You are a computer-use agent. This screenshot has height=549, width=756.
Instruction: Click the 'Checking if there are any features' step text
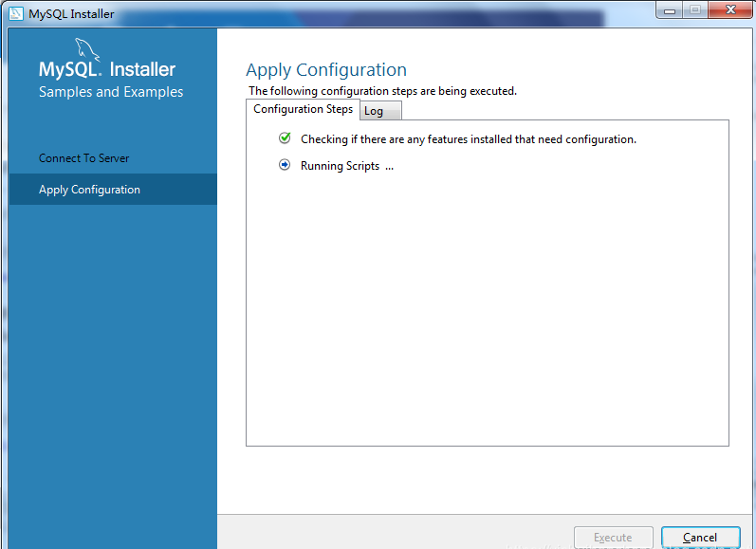pos(469,139)
